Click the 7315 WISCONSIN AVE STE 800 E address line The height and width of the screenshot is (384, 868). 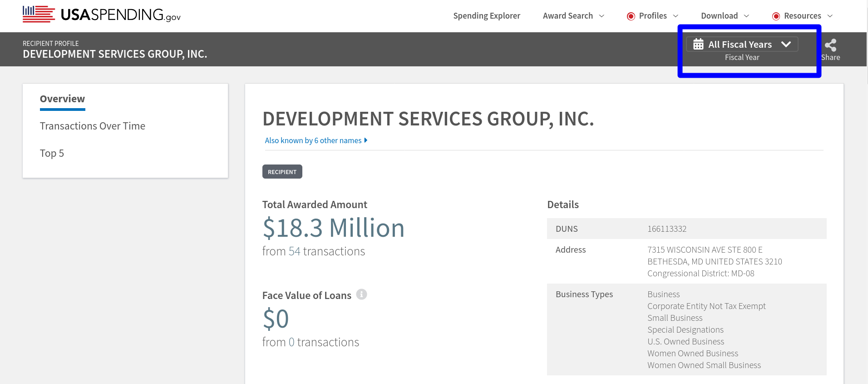(x=705, y=249)
